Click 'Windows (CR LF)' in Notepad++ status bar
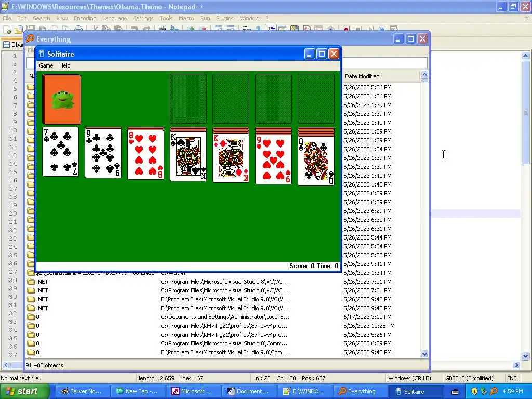This screenshot has width=532, height=399. click(x=409, y=378)
